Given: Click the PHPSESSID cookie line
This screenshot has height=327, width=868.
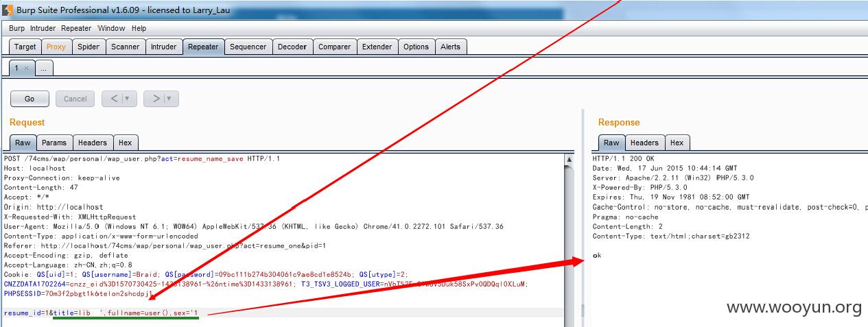Looking at the screenshot, I should (x=78, y=293).
